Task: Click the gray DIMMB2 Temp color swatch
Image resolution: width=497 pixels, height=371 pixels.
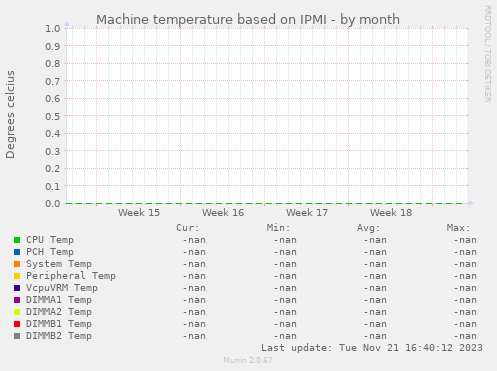Action: [17, 336]
